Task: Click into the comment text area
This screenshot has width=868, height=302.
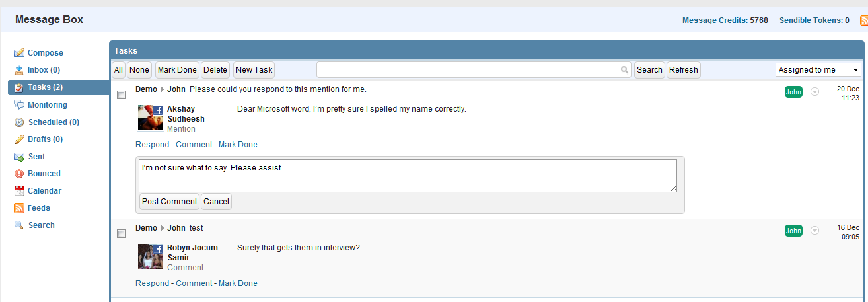Action: (408, 176)
